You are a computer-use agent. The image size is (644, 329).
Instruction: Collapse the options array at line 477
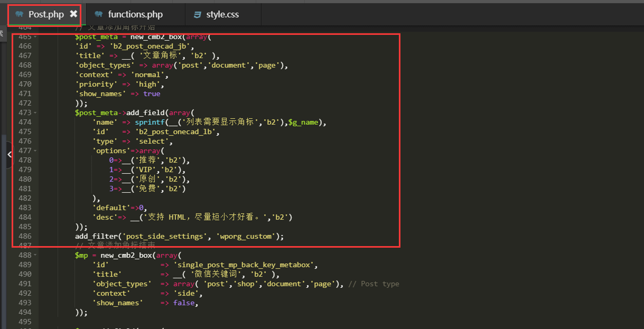pos(35,151)
